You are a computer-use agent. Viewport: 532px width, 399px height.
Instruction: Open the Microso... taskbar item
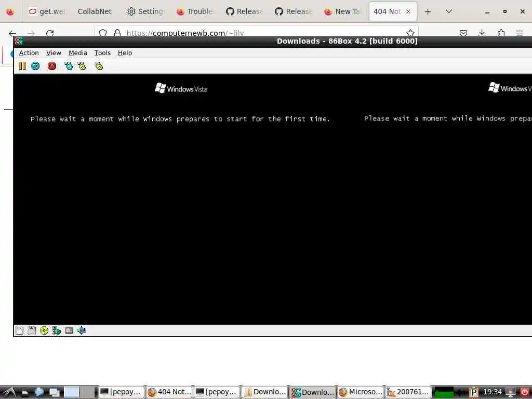361,392
